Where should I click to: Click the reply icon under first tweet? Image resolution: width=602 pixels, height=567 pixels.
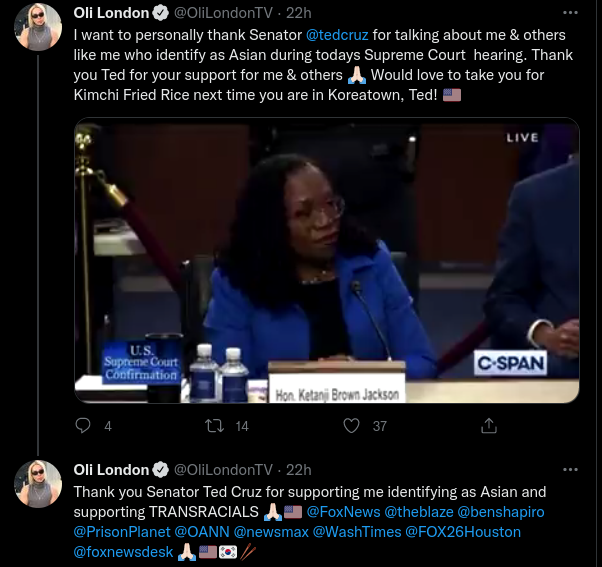click(x=83, y=425)
